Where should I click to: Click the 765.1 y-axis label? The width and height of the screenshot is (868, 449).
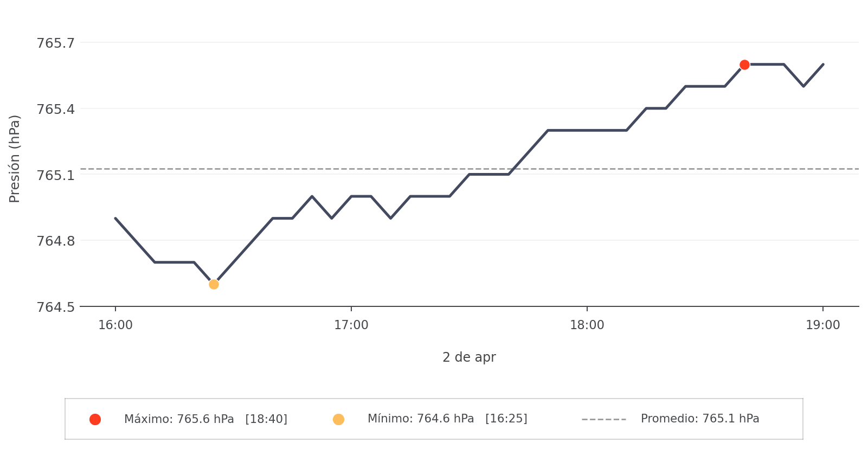click(56, 175)
